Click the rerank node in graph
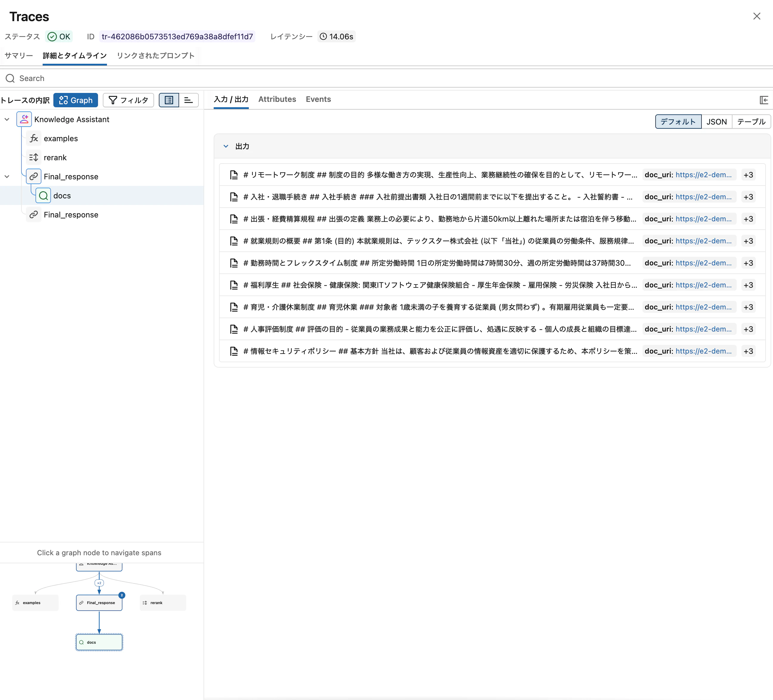Screen dimensions: 773x700 (x=163, y=603)
